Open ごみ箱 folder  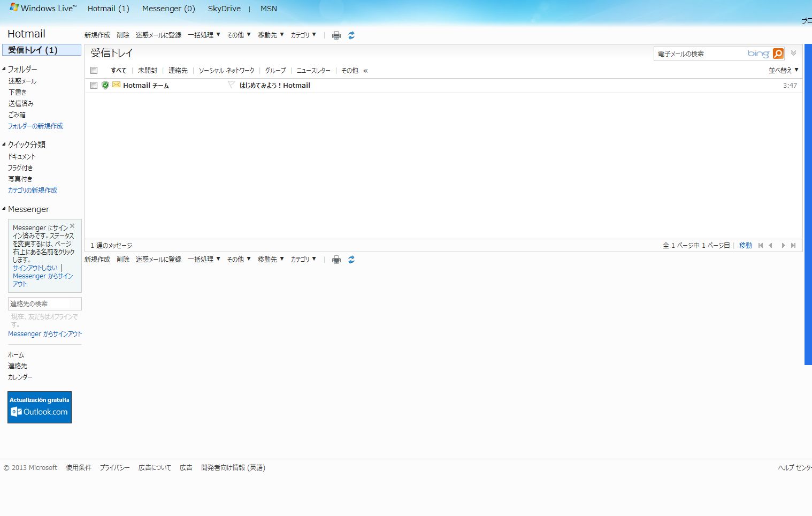17,115
